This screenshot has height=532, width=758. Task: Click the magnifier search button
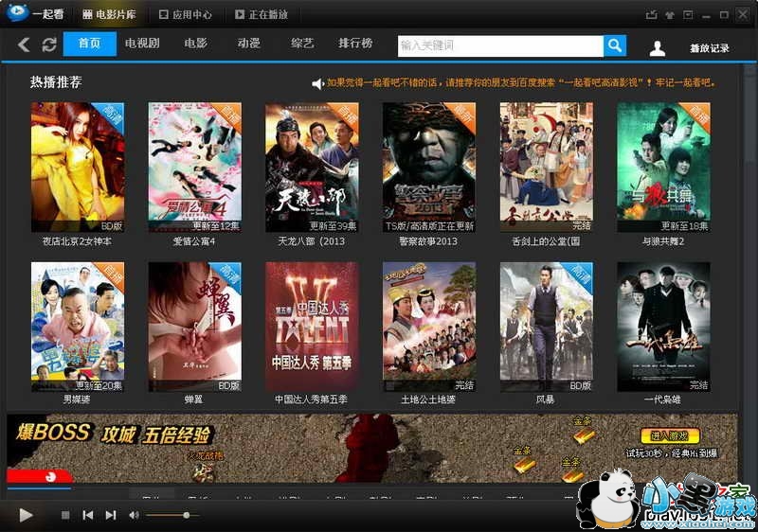[615, 45]
